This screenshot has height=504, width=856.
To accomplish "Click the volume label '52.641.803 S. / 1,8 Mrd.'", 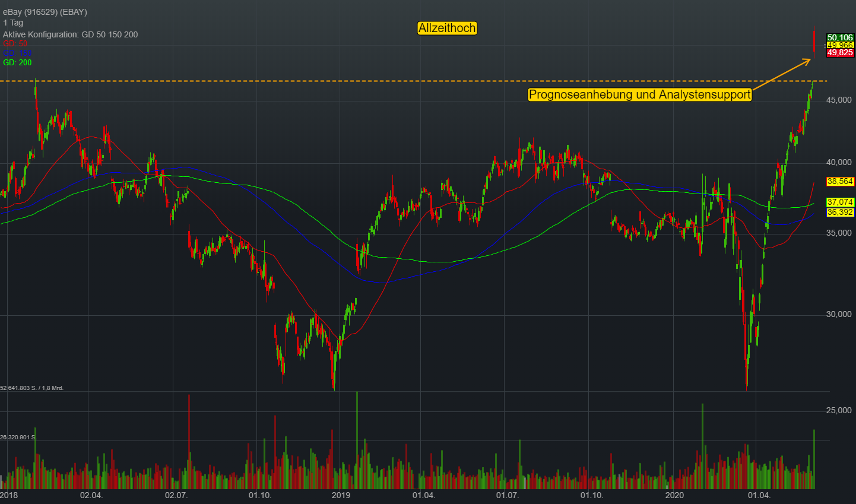I will point(32,388).
